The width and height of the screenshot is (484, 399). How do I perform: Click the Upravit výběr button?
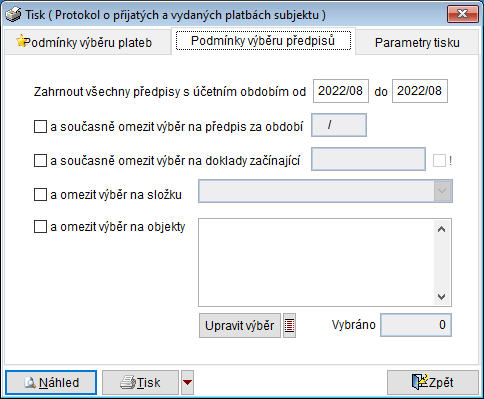[240, 325]
